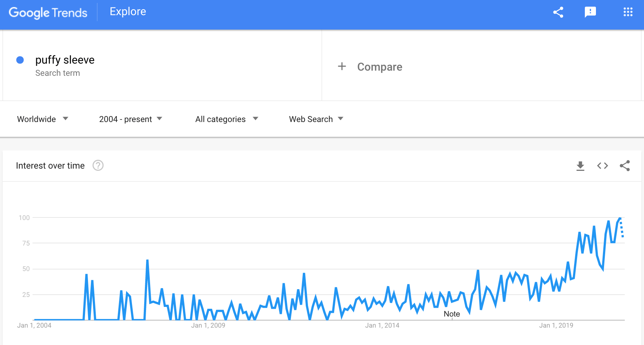Viewport: 644px width, 345px height.
Task: Click the Google Trends logo
Action: pos(48,13)
